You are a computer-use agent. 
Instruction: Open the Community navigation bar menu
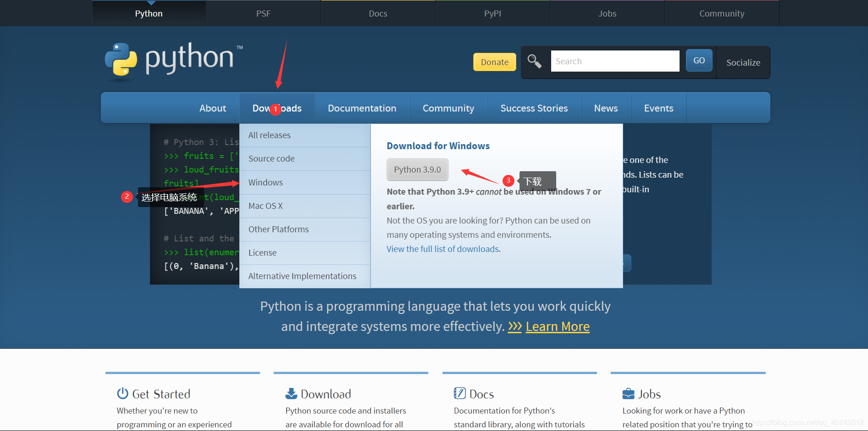tap(448, 108)
